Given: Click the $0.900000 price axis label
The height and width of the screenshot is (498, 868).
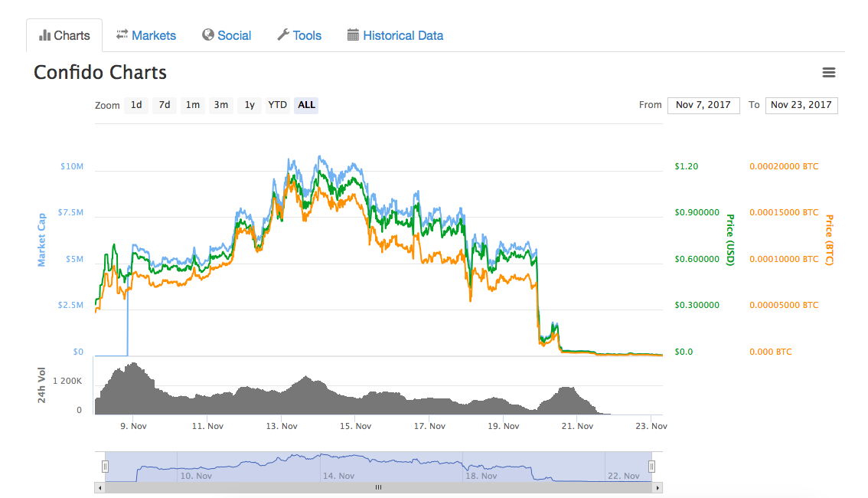Looking at the screenshot, I should pos(697,212).
